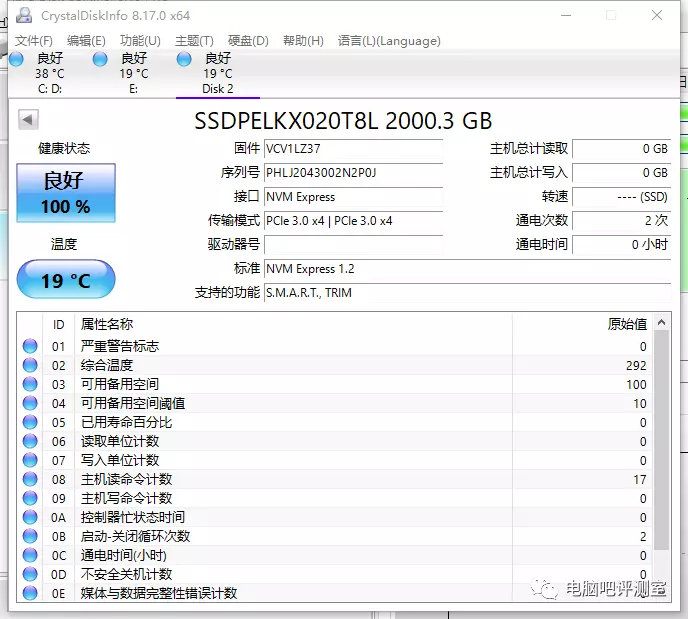Image resolution: width=688 pixels, height=619 pixels.
Task: Click the attribute list vertical scrollbar thumb
Action: pos(661,440)
